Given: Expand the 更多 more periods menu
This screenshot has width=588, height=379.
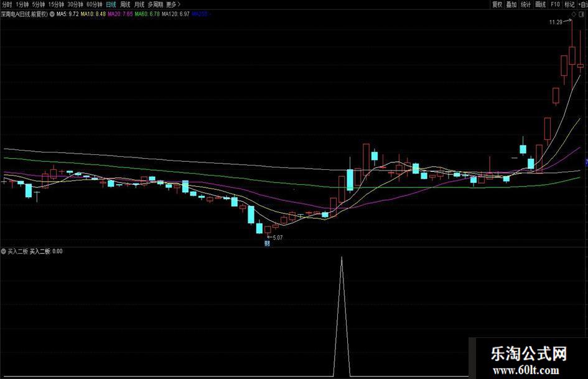Looking at the screenshot, I should [x=173, y=4].
